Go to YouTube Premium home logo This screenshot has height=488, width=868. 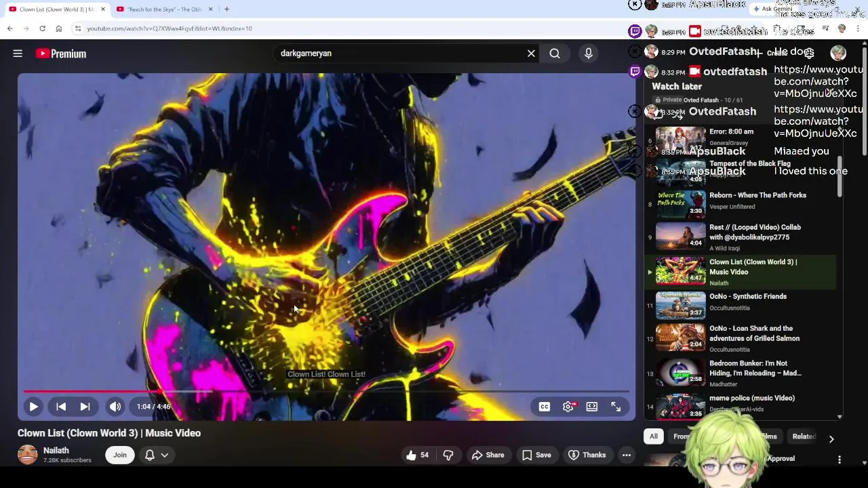61,54
